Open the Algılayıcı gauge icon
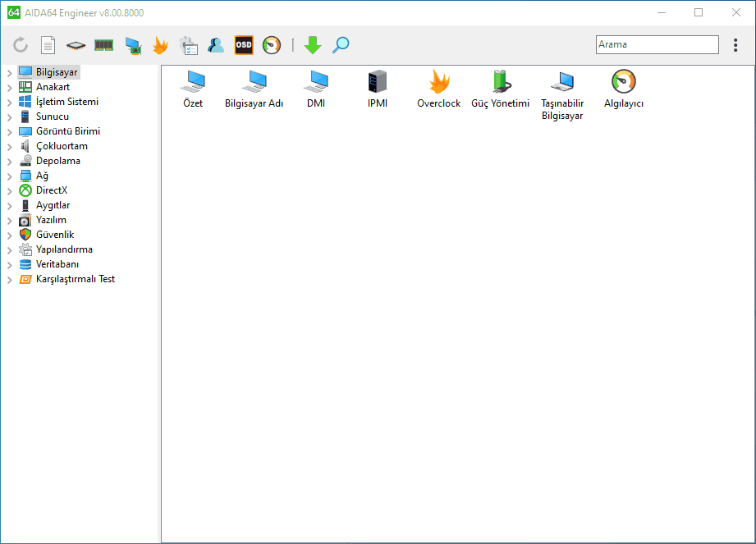This screenshot has width=756, height=544. click(623, 82)
